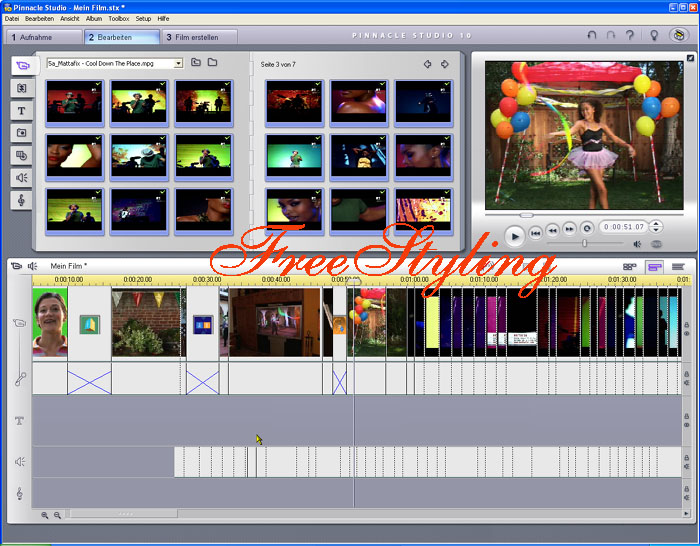Open the video scenes album tab

coord(22,66)
